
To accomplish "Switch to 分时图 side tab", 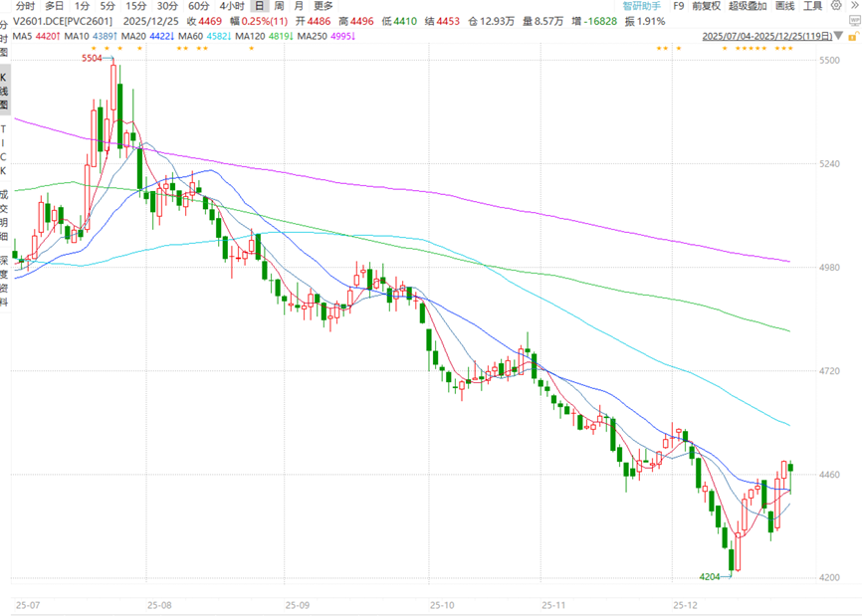I will click(4, 39).
